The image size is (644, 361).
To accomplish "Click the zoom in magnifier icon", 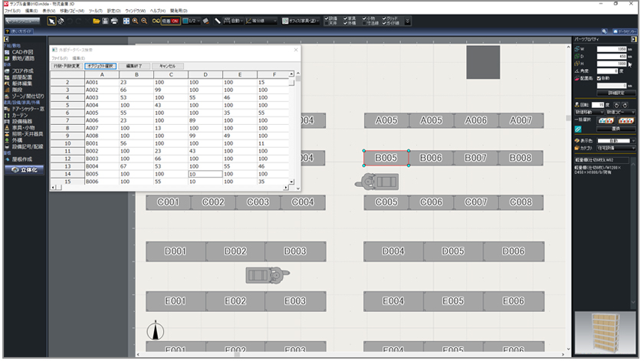I will pos(135,21).
